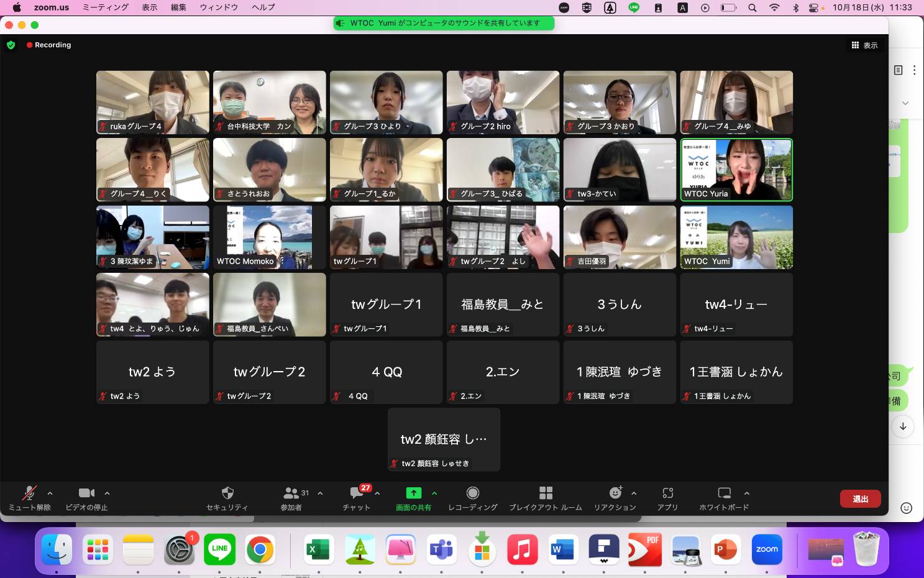Expand reactions options arrow
The height and width of the screenshot is (578, 924).
(x=634, y=493)
